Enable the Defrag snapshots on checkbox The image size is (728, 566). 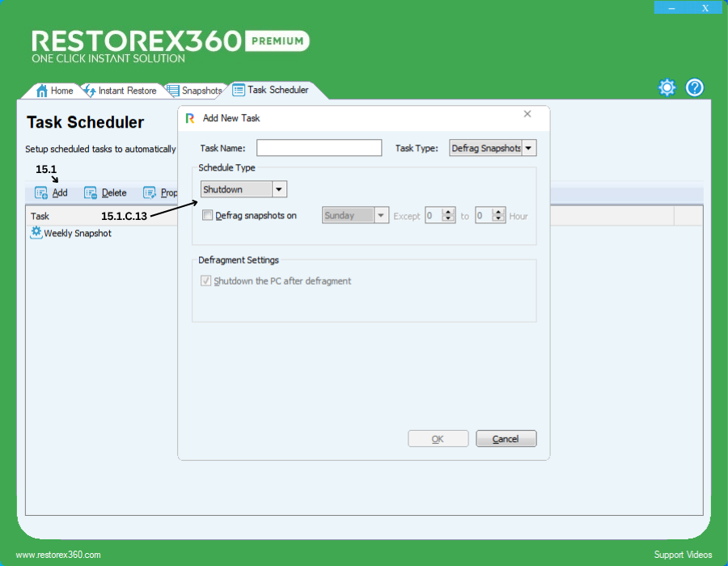tap(208, 216)
